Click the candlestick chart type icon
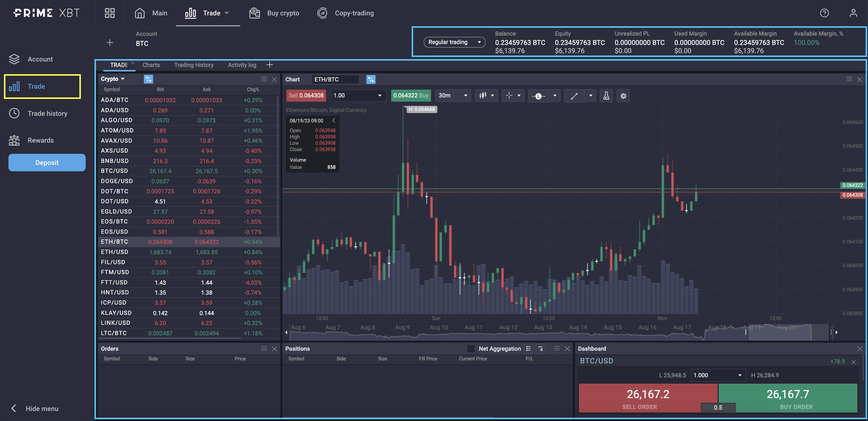868x421 pixels. point(483,96)
